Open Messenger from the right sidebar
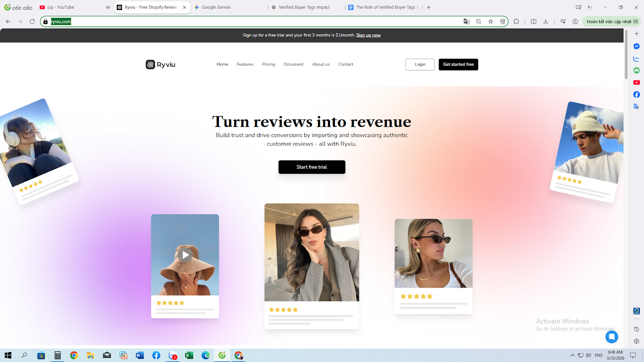 click(x=636, y=46)
